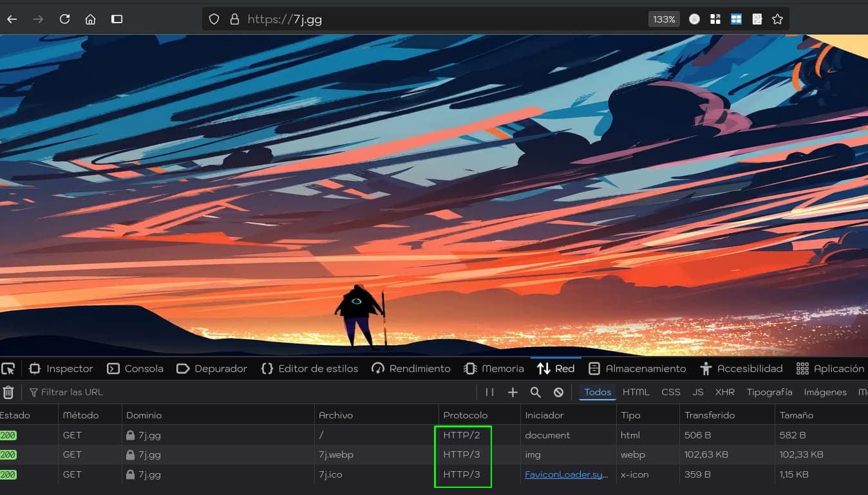The image size is (868, 495).
Task: Open the browser home page icon
Action: click(90, 19)
